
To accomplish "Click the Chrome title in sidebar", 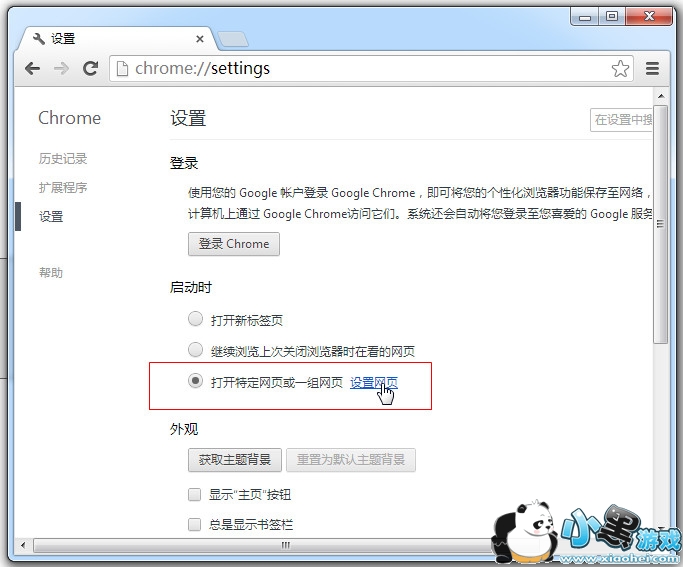I will click(x=70, y=118).
